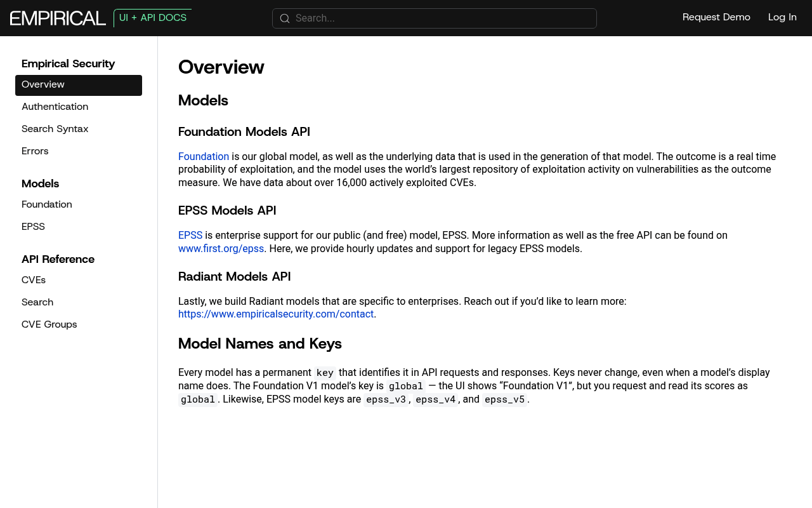812x508 pixels.
Task: Click EPSS Models API heading
Action: coord(227,211)
